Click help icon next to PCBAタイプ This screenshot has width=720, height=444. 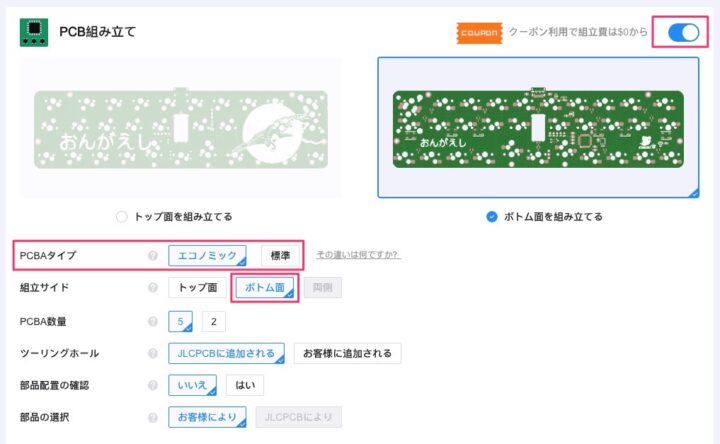click(x=153, y=256)
